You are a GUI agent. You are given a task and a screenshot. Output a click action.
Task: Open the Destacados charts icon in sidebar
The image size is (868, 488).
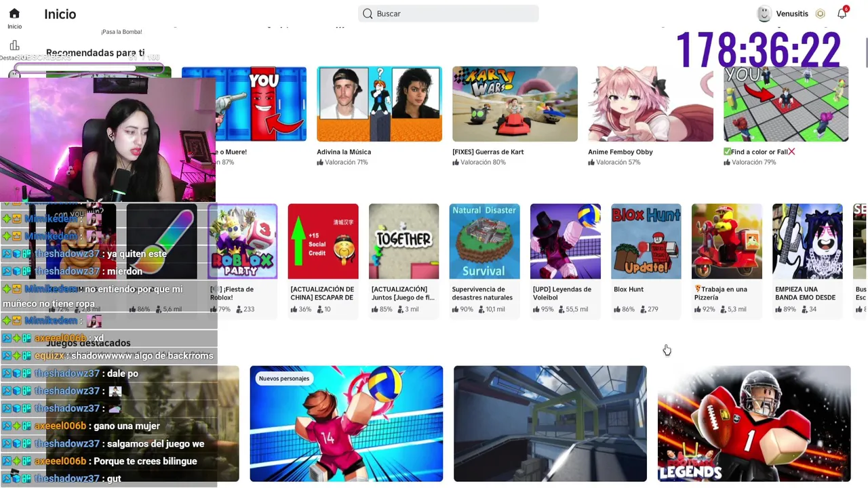pos(14,46)
